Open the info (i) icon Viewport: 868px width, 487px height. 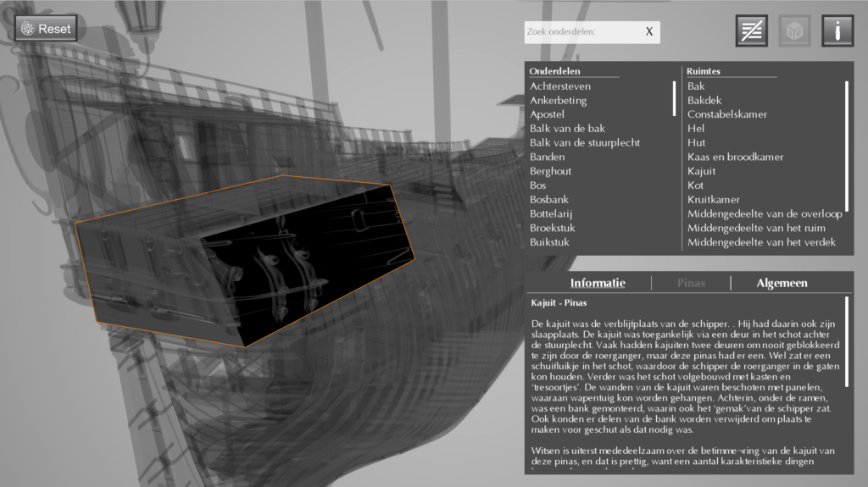click(x=837, y=30)
